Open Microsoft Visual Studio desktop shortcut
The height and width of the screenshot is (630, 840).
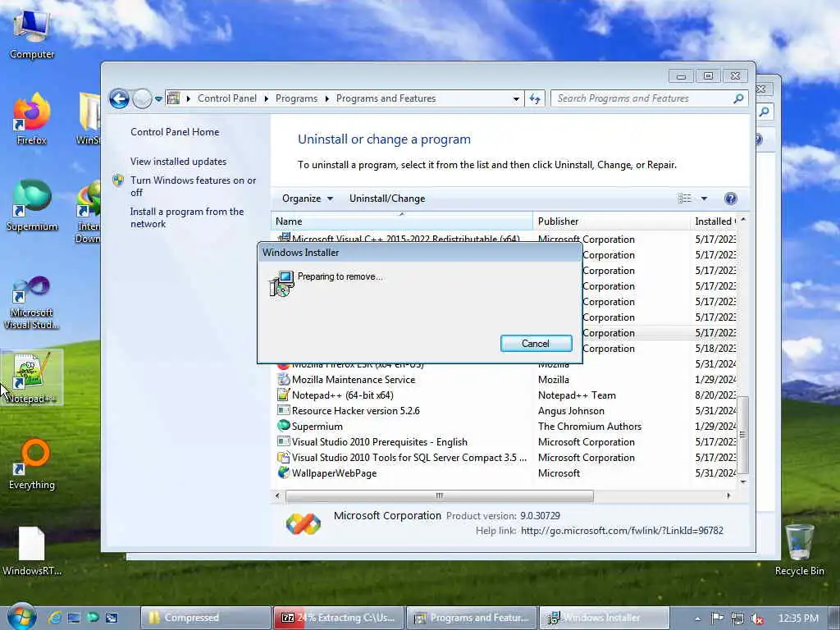click(32, 303)
